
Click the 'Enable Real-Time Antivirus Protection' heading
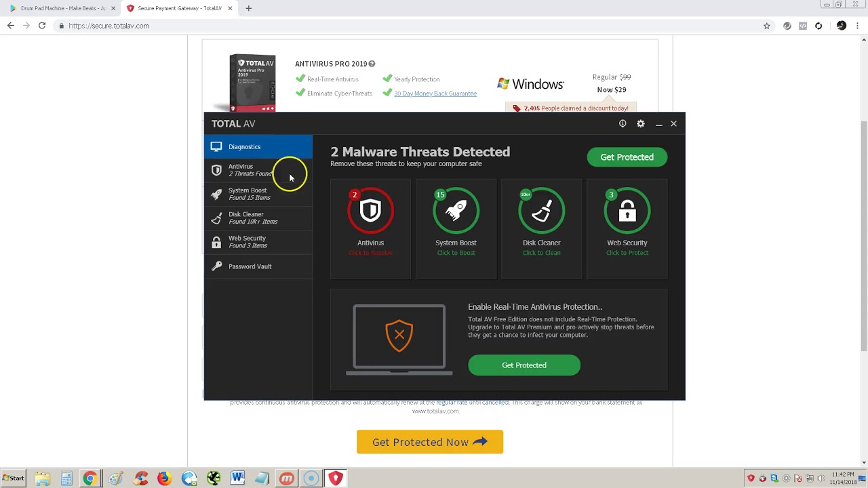tap(535, 307)
